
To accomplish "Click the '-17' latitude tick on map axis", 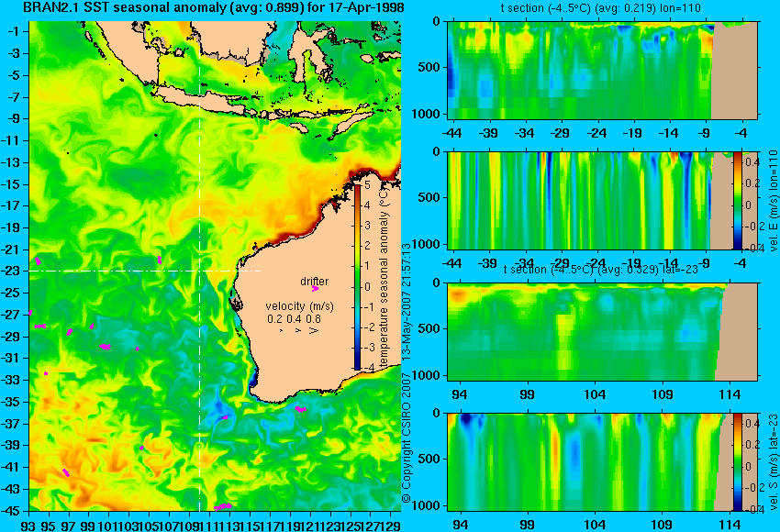I will pos(12,205).
